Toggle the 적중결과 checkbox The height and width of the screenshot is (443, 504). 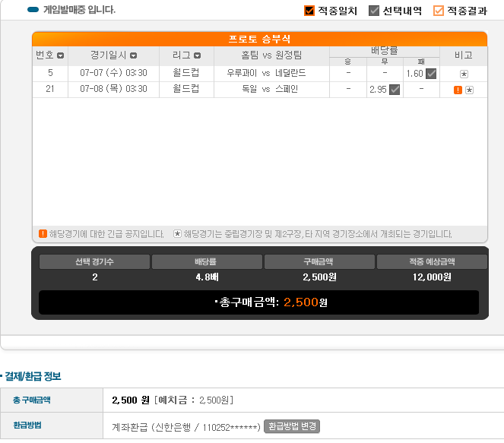pyautogui.click(x=439, y=11)
